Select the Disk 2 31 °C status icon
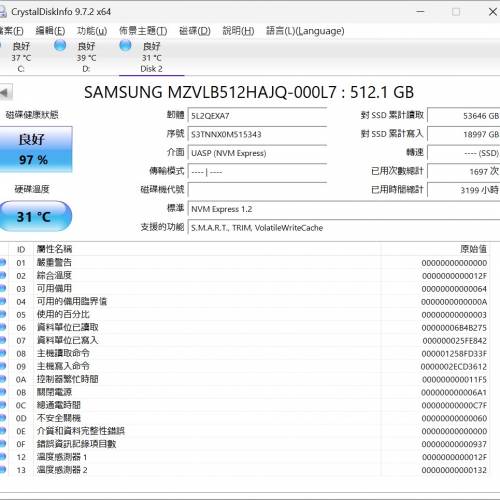This screenshot has height=500, width=500. click(125, 45)
